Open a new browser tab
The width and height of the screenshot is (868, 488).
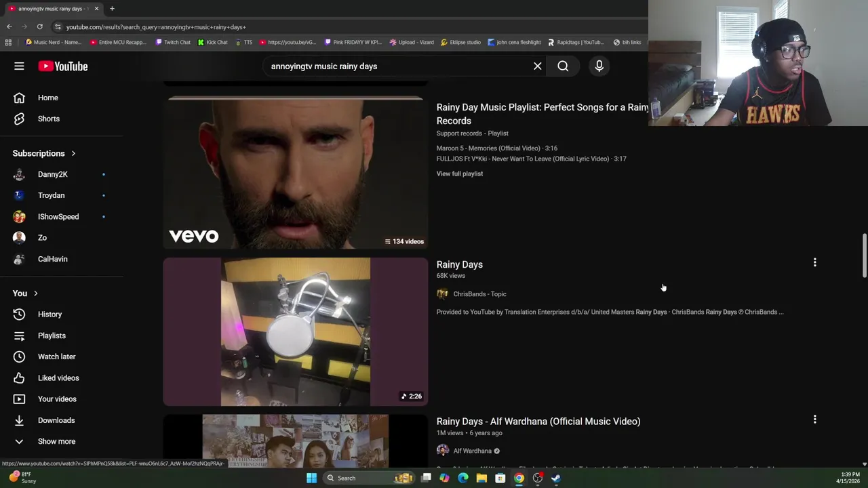[x=112, y=8]
